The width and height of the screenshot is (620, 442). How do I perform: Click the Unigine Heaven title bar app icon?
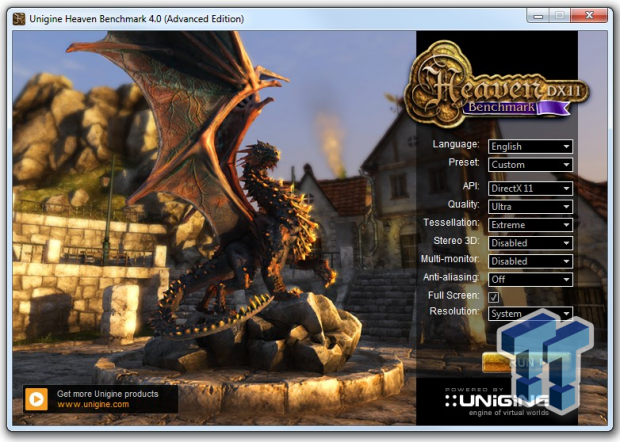point(19,19)
